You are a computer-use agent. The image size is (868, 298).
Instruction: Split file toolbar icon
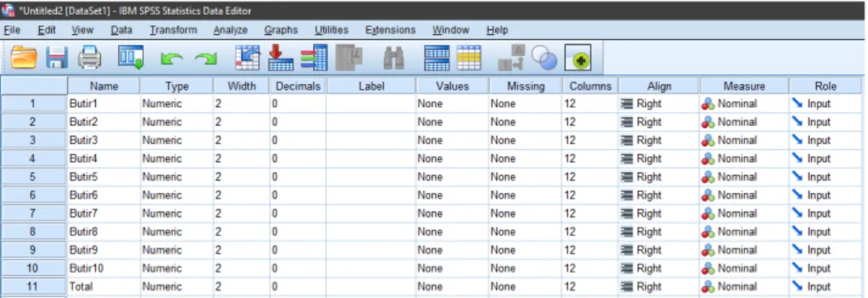[512, 58]
